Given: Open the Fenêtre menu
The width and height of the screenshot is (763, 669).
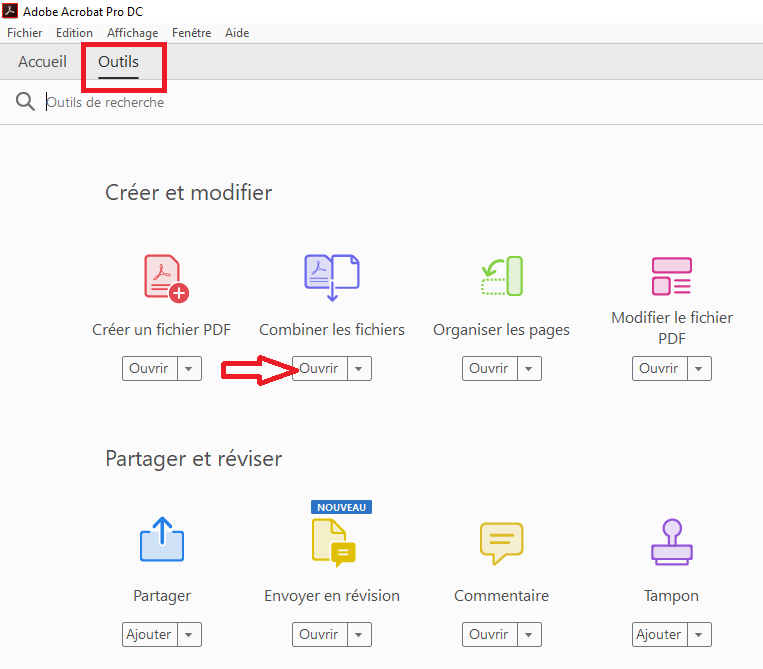Looking at the screenshot, I should [x=192, y=33].
